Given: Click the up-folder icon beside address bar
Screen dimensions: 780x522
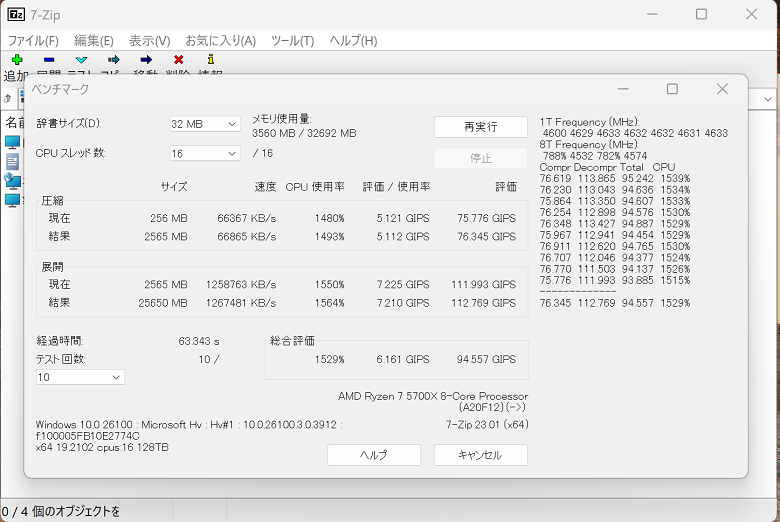Looking at the screenshot, I should click(7, 99).
